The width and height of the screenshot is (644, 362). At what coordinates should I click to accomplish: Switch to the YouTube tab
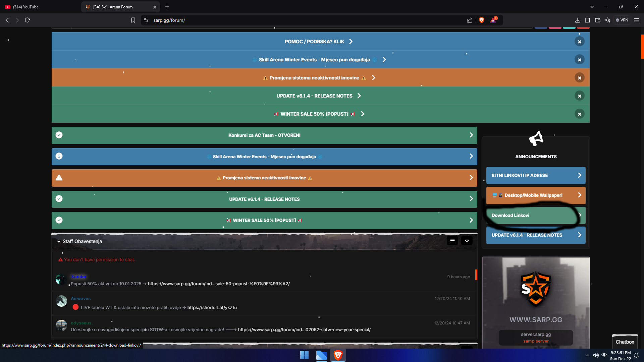coord(40,7)
